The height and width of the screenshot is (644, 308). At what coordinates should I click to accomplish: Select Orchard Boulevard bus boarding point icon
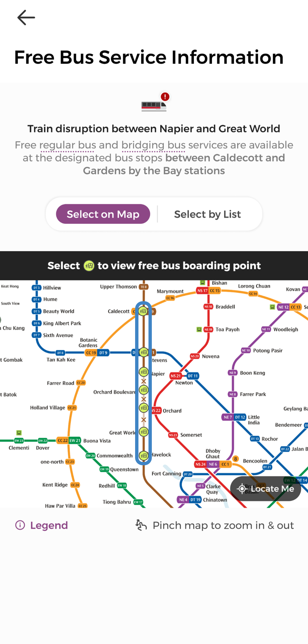(143, 390)
